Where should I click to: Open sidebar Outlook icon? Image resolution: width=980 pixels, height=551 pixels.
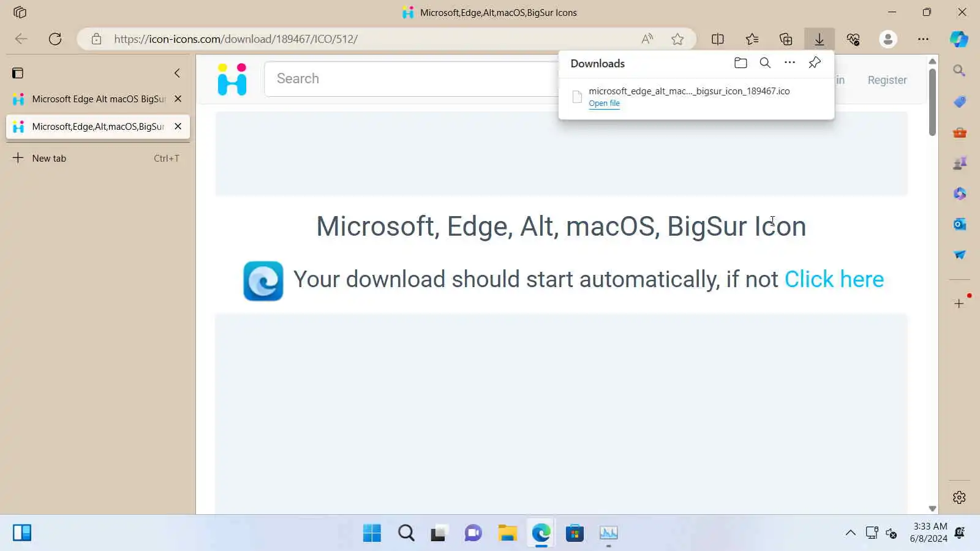click(x=959, y=224)
